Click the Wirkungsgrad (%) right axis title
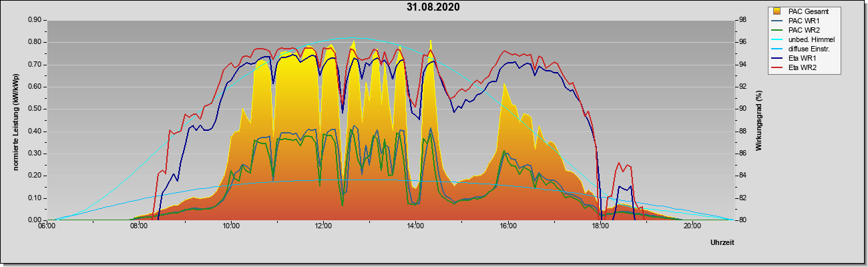Viewport: 868px width, 267px height. pos(759,120)
